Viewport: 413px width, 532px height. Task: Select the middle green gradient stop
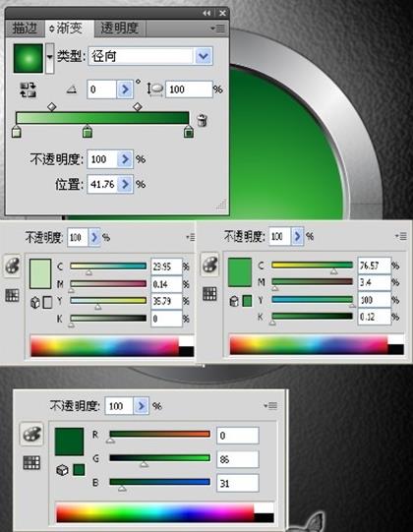88,132
